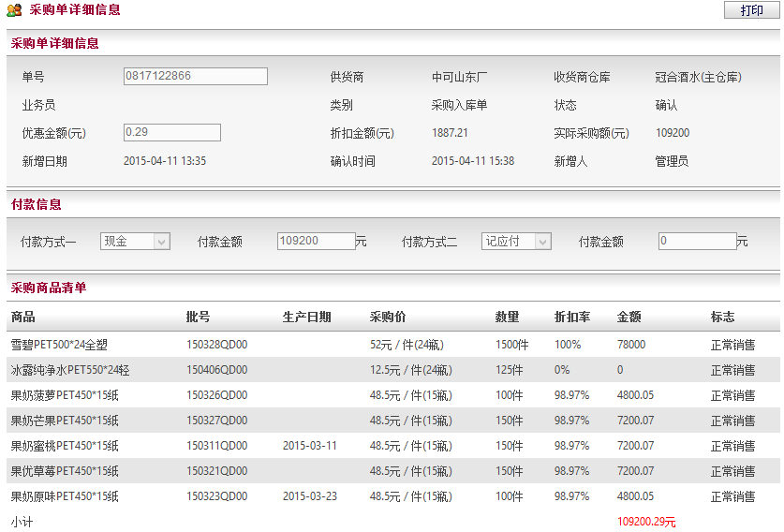Image resolution: width=784 pixels, height=532 pixels.
Task: Click amount 78000
Action: [x=631, y=345]
